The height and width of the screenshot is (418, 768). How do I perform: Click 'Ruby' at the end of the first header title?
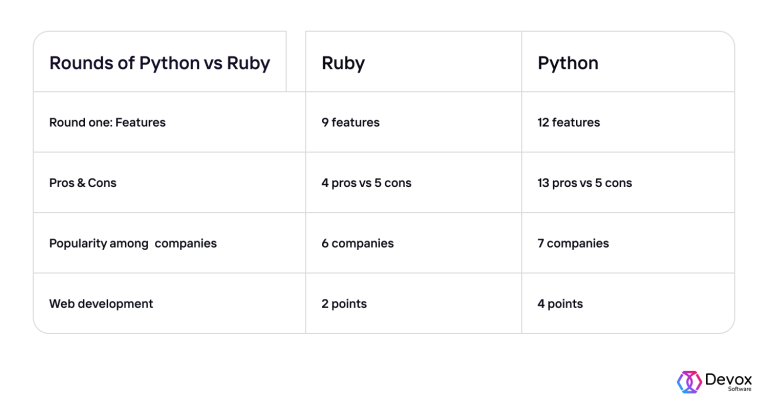(247, 63)
